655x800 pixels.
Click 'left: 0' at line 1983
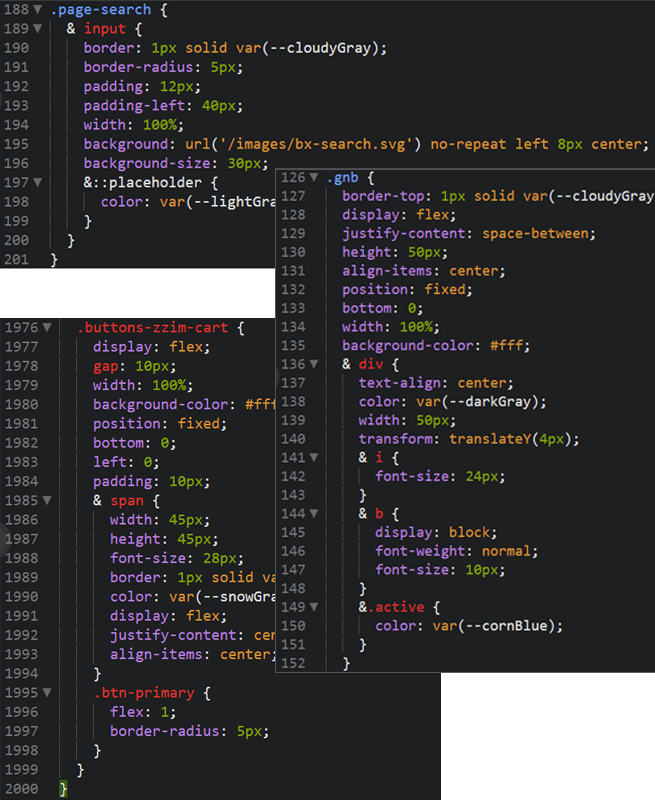tap(126, 462)
